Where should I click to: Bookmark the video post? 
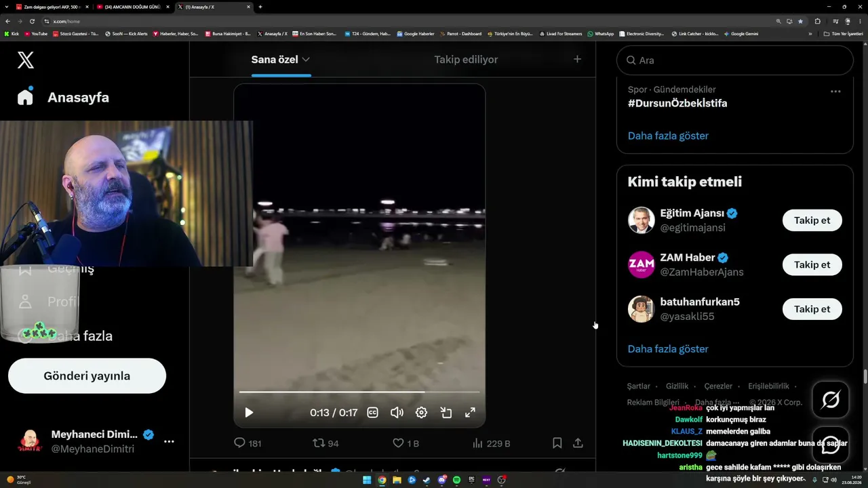coord(557,443)
